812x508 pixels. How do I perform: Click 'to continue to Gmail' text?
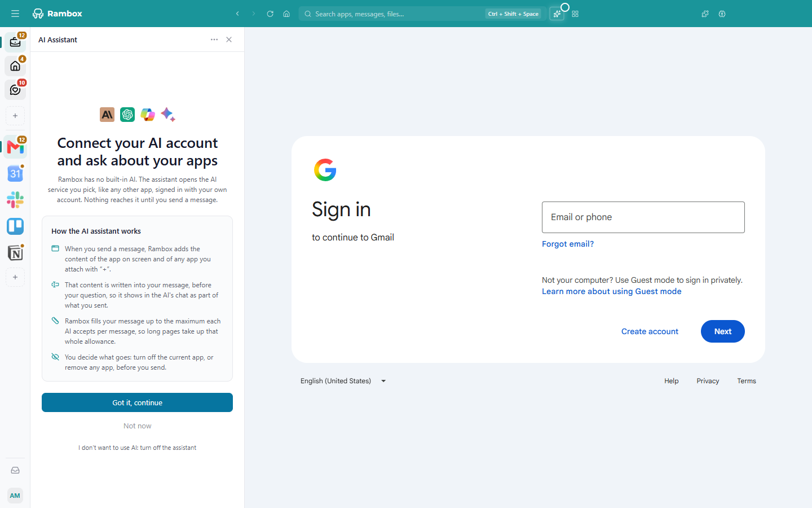[x=353, y=238]
